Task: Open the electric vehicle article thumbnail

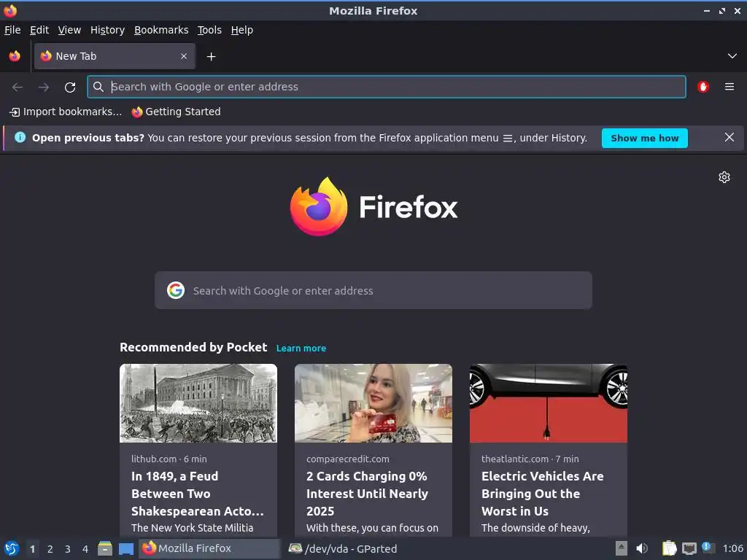Action: pyautogui.click(x=549, y=403)
